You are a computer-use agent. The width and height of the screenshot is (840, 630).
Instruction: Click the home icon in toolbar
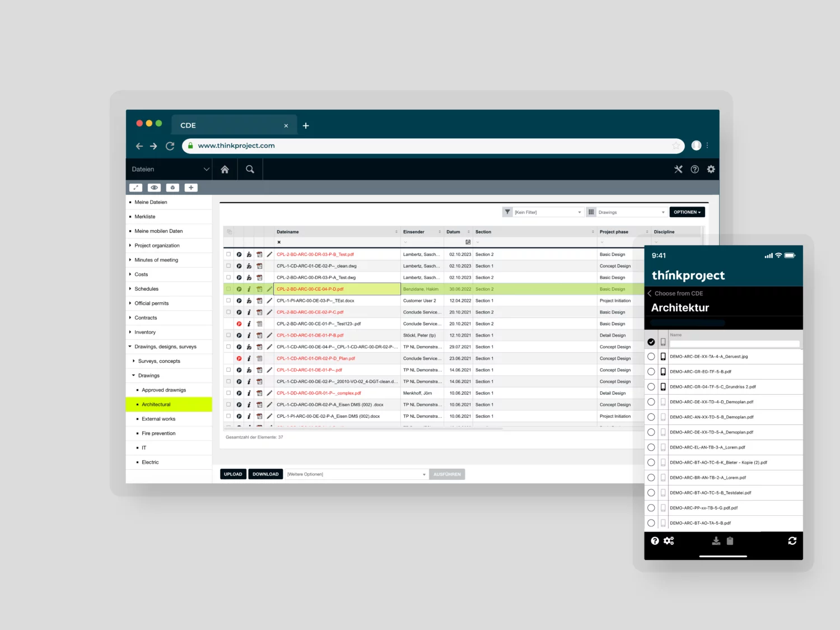225,169
